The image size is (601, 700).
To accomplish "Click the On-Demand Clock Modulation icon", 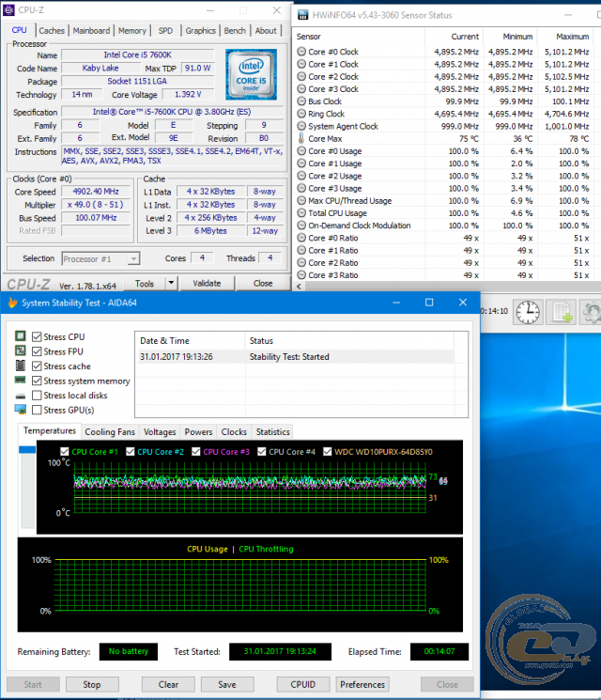I will [301, 226].
